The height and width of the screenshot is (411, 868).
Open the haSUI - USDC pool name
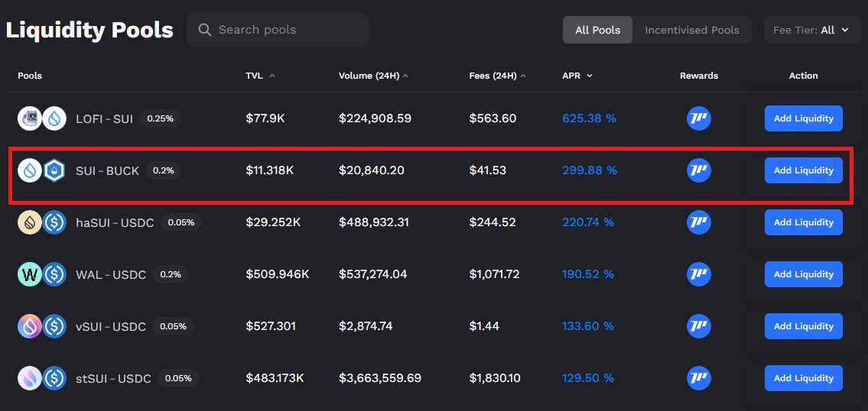[115, 223]
